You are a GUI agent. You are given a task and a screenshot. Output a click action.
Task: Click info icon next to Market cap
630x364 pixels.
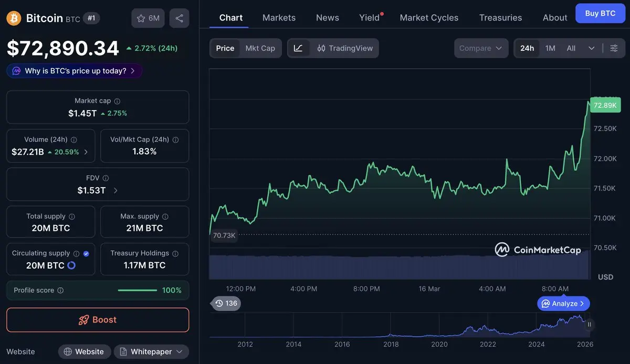coord(117,101)
